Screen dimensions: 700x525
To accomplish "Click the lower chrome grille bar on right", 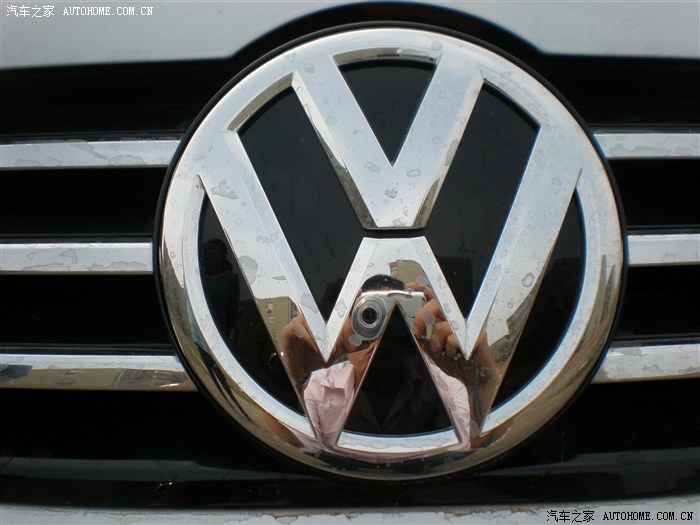I will click(x=650, y=361).
